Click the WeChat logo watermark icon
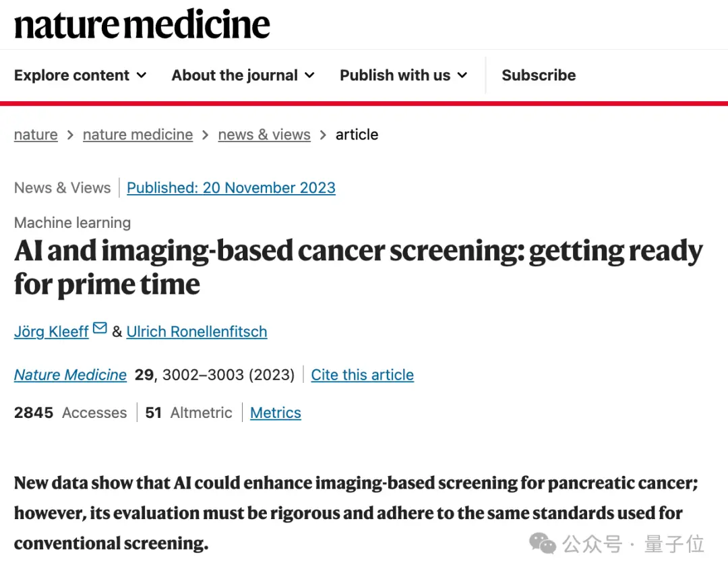 tap(542, 543)
